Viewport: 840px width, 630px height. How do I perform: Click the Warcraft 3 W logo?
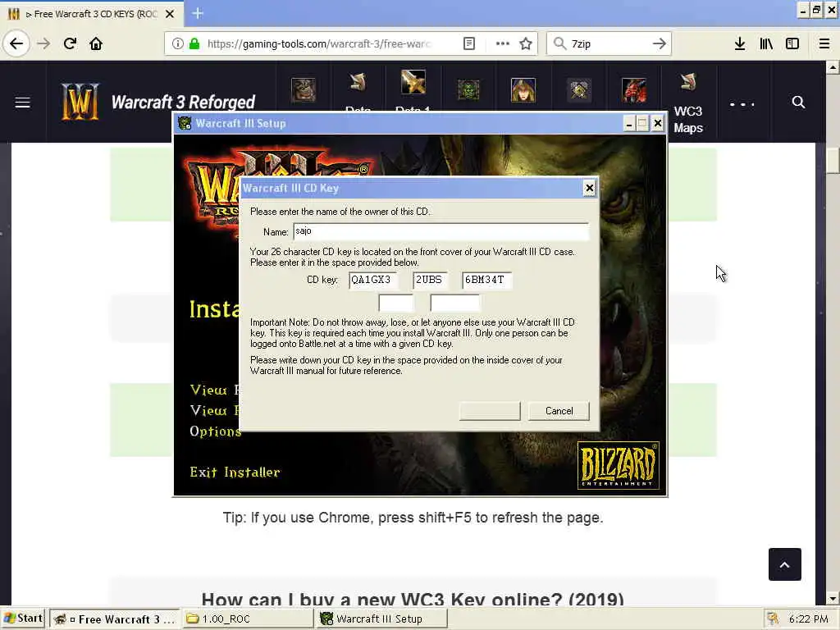pyautogui.click(x=80, y=101)
